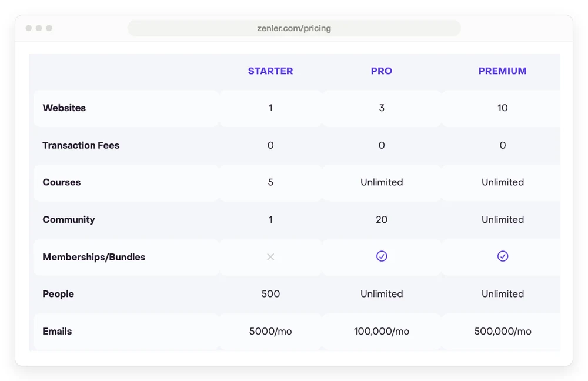Screen dimensions: 588x381
Task: Click the Memberships/Bundles row label
Action: [93, 257]
